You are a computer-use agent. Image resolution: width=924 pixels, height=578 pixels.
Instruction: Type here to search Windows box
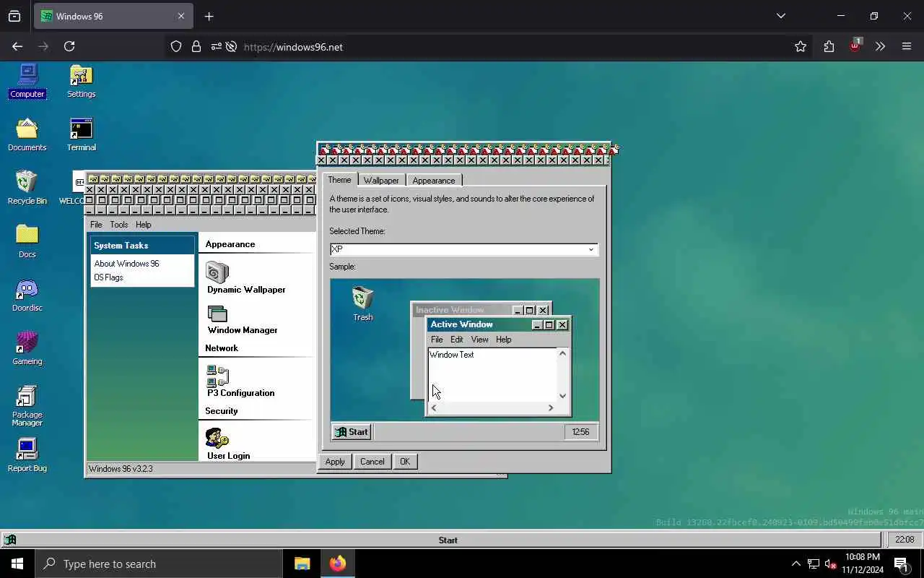[x=159, y=564]
